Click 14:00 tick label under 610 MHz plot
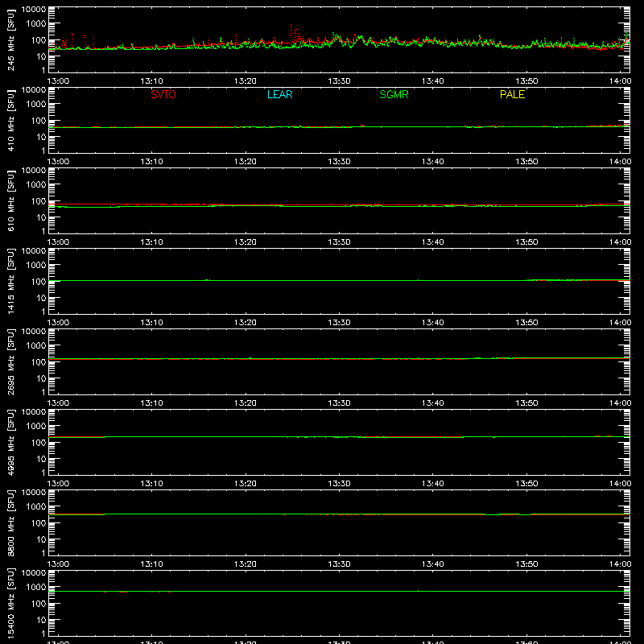Viewport: 644px width, 644px height. click(620, 242)
